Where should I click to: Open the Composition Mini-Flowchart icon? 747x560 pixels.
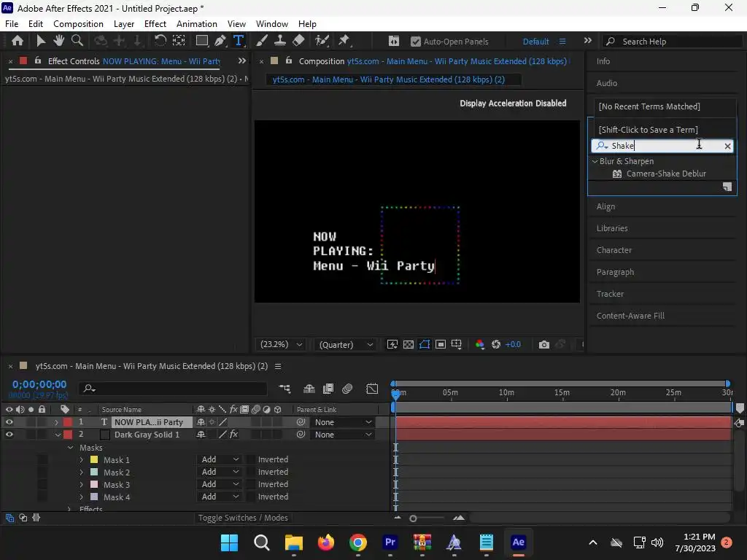(x=285, y=389)
